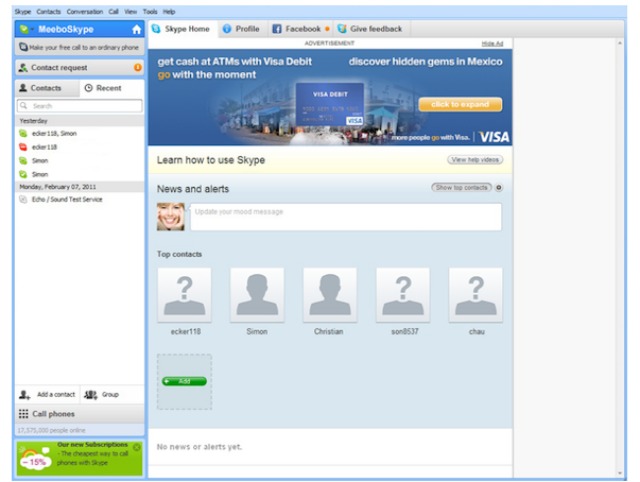Click the red missed-call icon beside ecker118
This screenshot has height=482, width=640.
[23, 147]
